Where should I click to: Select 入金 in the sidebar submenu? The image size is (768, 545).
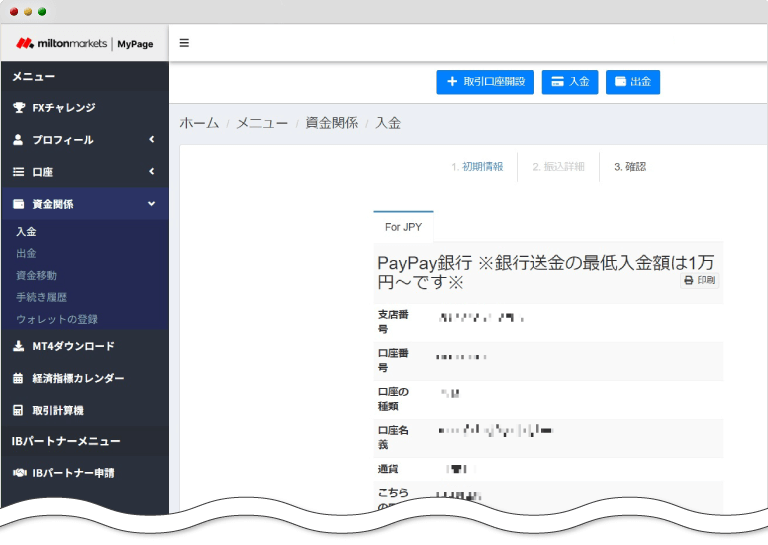(26, 232)
